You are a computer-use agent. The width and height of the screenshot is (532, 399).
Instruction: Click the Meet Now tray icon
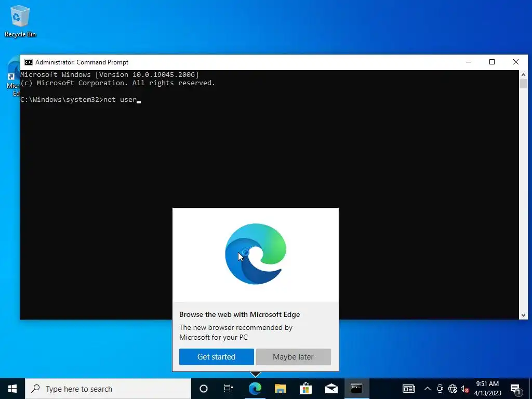[x=440, y=389]
